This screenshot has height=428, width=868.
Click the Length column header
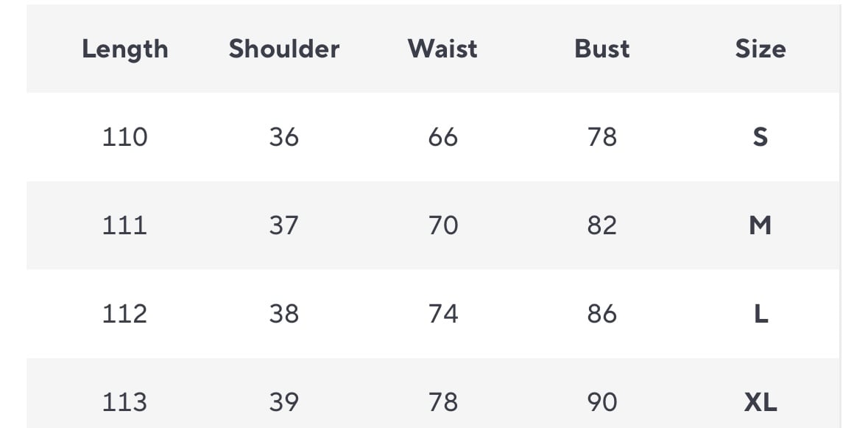tap(125, 49)
